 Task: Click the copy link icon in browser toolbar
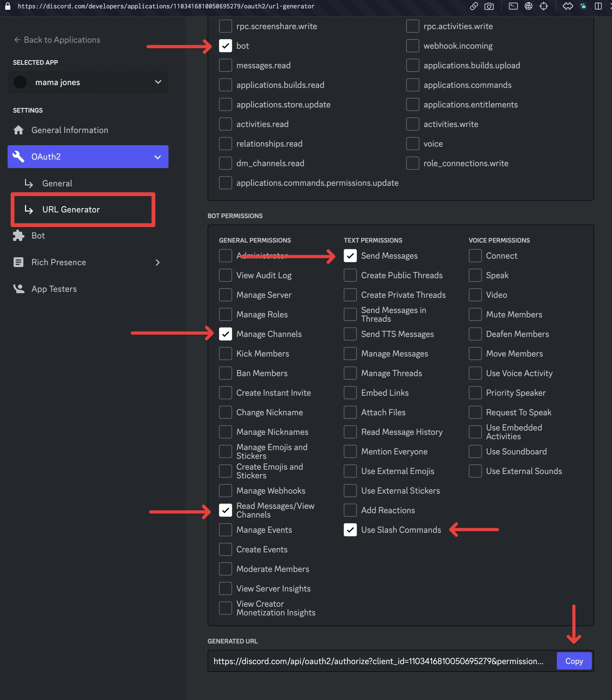tap(474, 6)
